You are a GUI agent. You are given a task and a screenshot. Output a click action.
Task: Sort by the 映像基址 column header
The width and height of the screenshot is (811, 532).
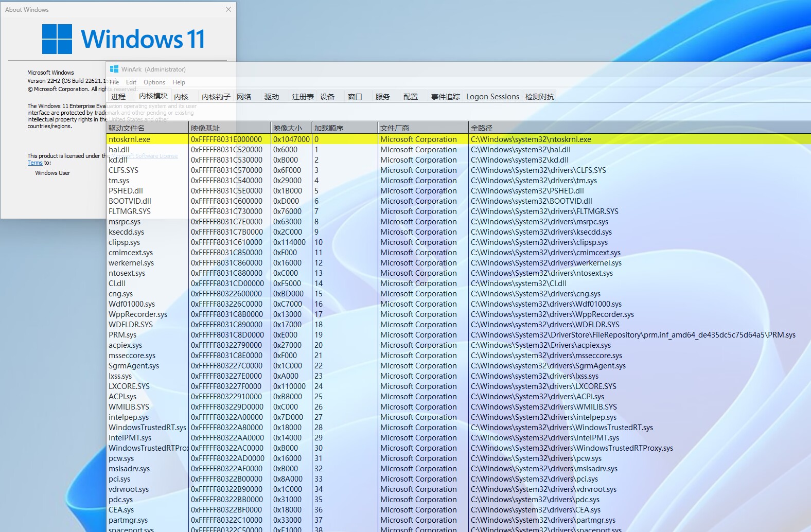(x=230, y=128)
